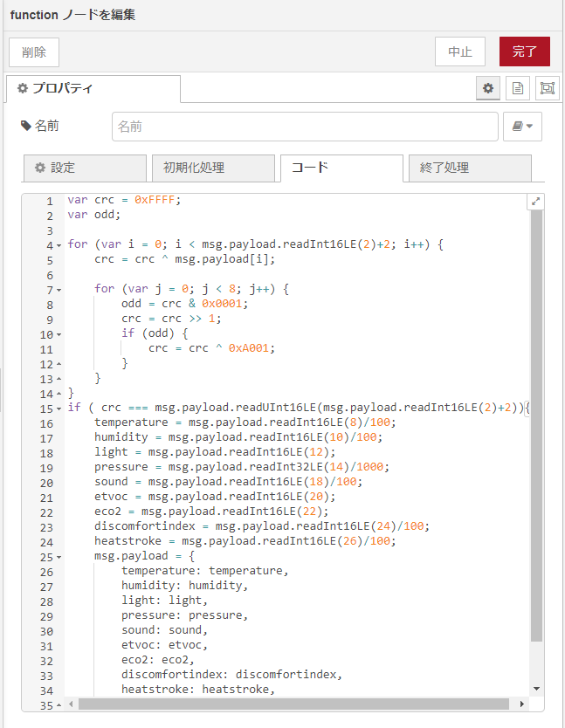Switch to the 終了処理 tab
This screenshot has height=728, width=565.
pos(470,168)
